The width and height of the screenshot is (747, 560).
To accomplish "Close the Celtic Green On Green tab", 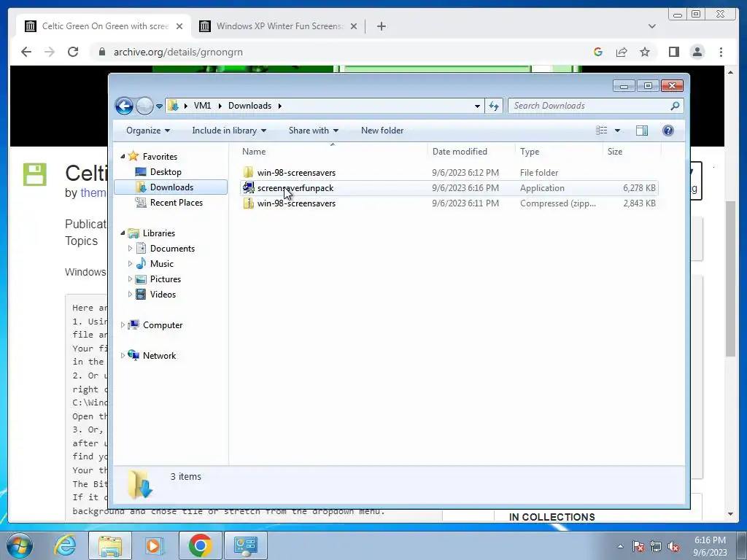I will [x=179, y=26].
